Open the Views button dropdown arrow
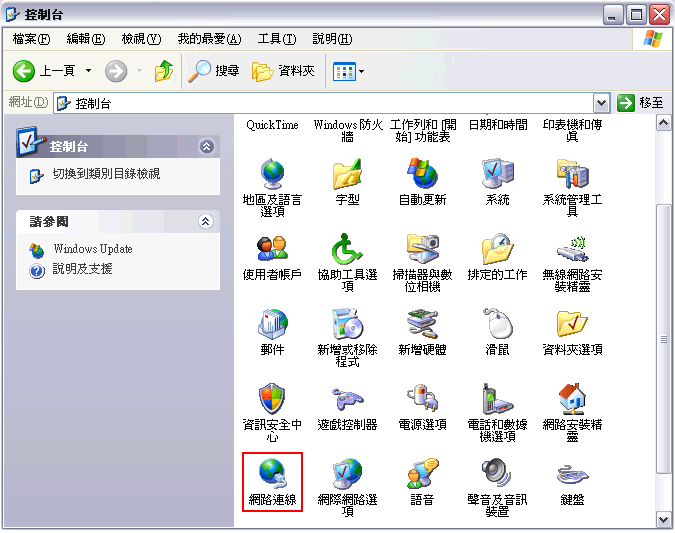675x533 pixels. [362, 71]
